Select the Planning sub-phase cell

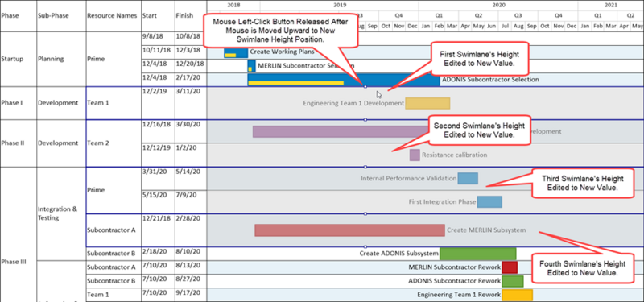click(61, 59)
